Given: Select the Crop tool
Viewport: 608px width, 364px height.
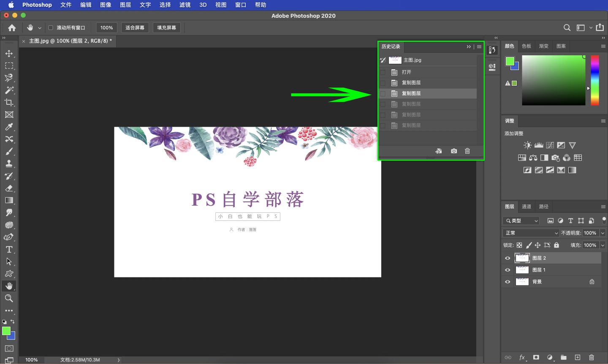Looking at the screenshot, I should 9,102.
